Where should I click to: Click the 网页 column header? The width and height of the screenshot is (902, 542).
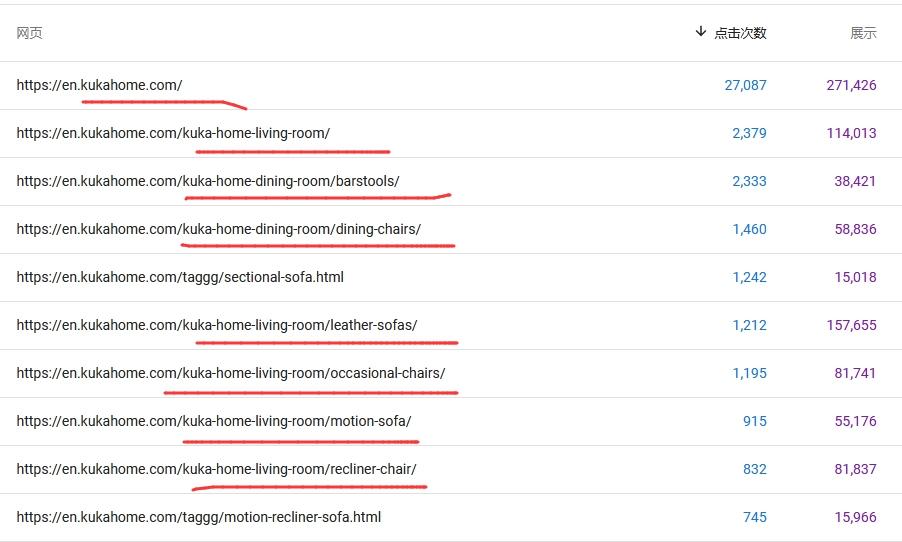coord(29,33)
